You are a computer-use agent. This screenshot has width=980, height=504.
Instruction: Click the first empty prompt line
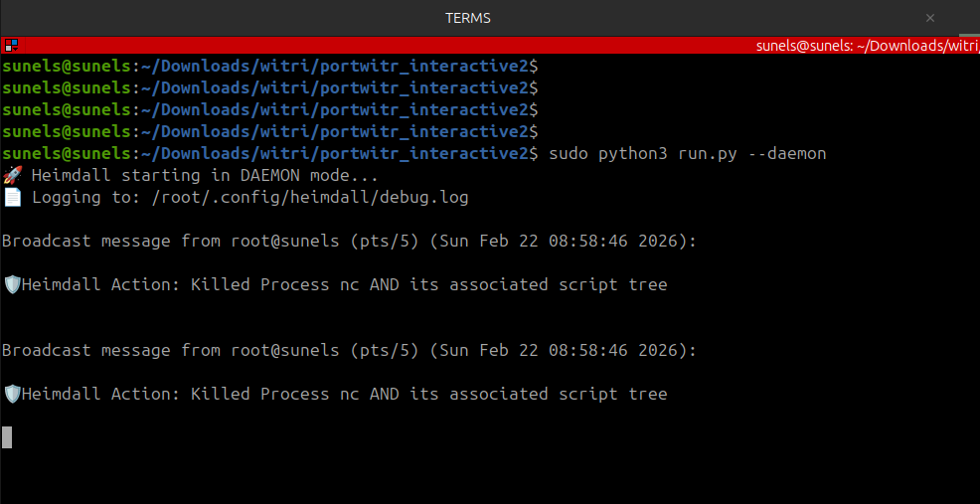[268, 67]
